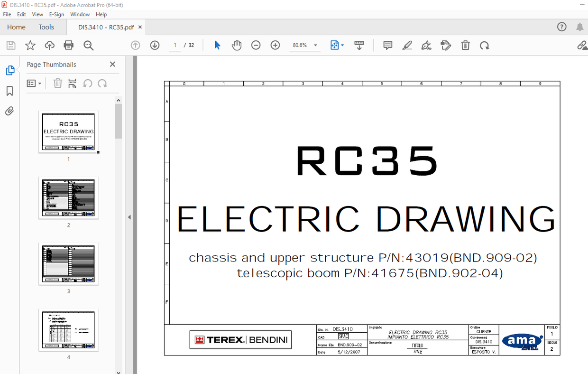Select the page 3 thumbnail
Screen dimensions: 588x374
[68, 264]
